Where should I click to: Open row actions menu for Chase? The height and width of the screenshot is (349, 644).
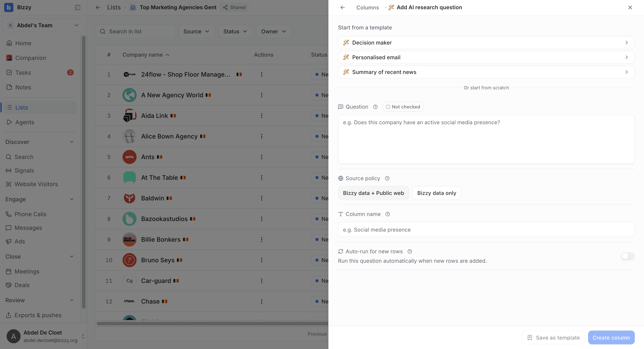pos(262,301)
